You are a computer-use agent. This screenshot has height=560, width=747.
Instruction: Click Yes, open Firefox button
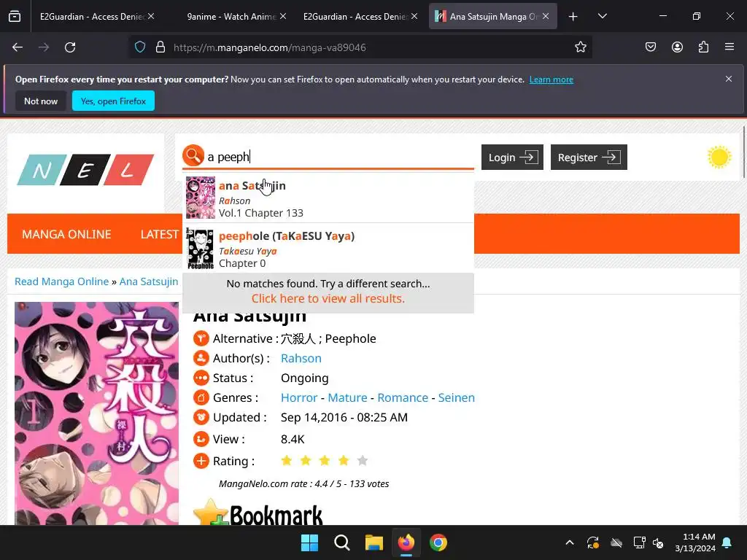tap(113, 101)
